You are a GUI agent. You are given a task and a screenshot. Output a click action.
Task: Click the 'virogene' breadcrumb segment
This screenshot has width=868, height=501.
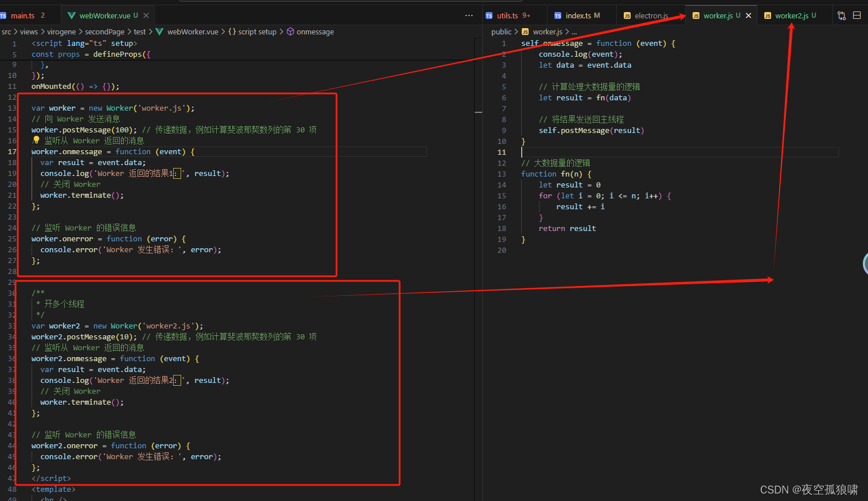(61, 32)
